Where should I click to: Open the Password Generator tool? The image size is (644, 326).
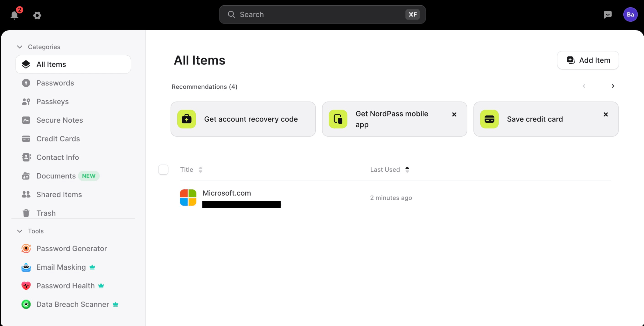point(71,248)
